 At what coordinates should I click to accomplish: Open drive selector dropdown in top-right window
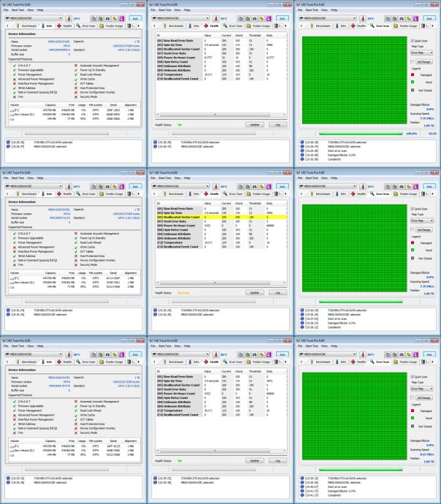coord(328,18)
